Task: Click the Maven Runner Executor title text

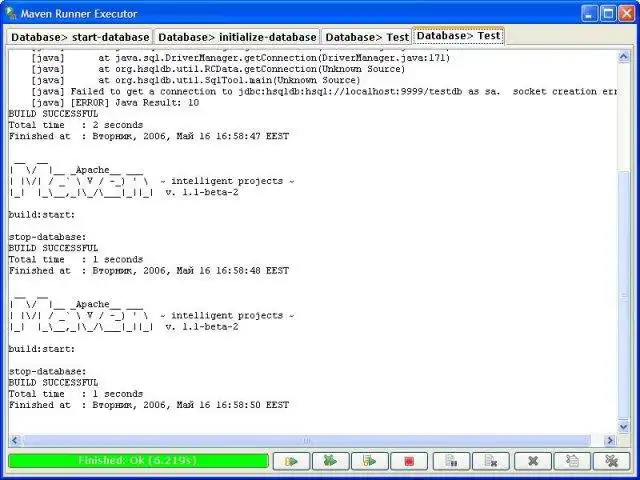Action: click(79, 14)
